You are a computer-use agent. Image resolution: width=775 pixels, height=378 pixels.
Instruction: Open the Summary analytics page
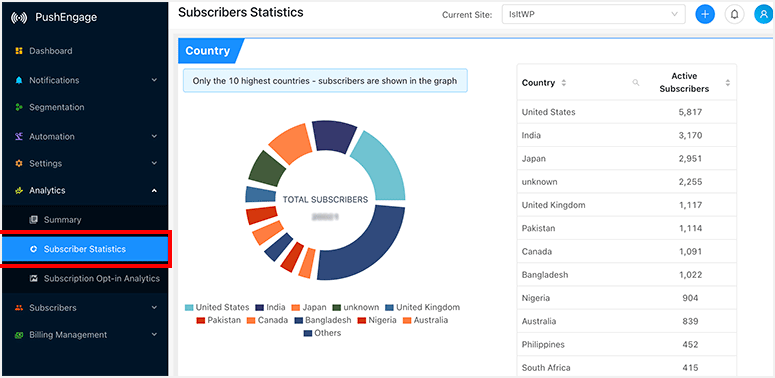coord(62,220)
